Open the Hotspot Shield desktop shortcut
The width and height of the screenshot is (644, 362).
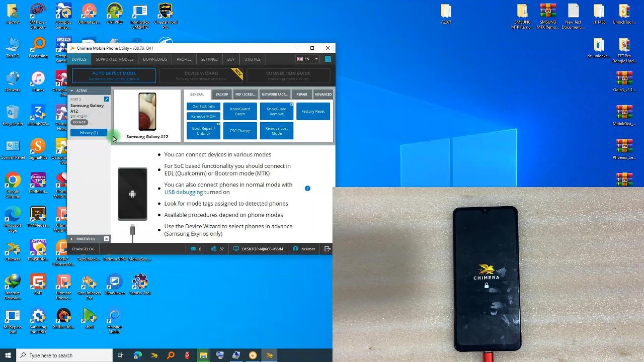pos(114,321)
